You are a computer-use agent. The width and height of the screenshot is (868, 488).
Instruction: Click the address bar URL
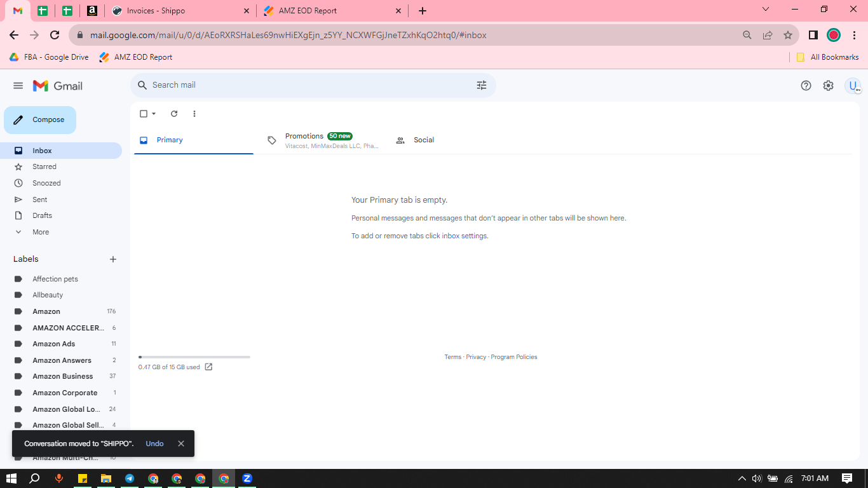[x=288, y=35]
